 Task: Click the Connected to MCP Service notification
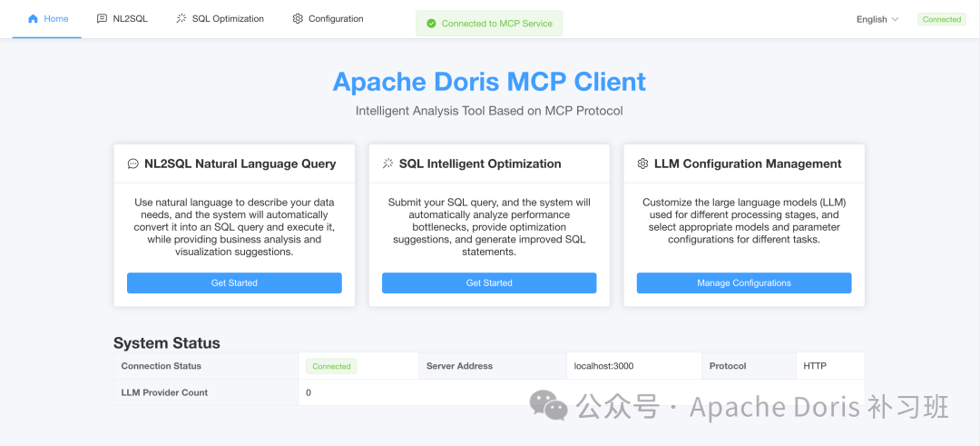click(x=489, y=24)
